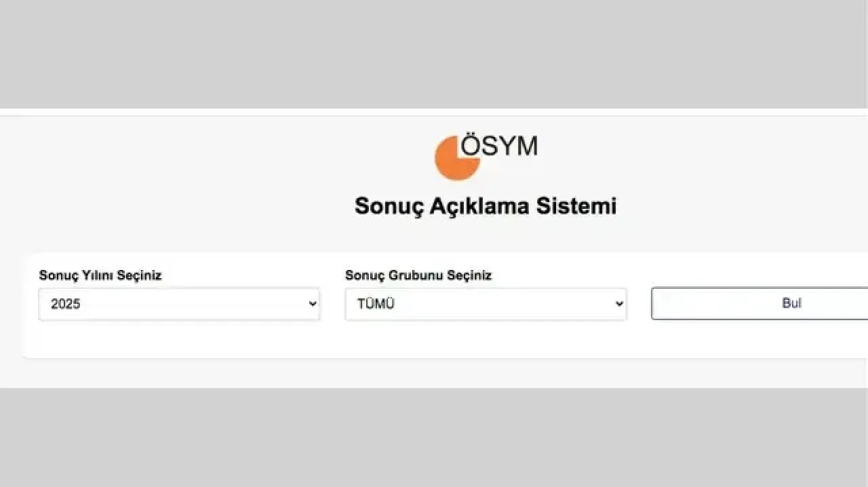868x487 pixels.
Task: Click the gray banner below the page
Action: click(434, 437)
